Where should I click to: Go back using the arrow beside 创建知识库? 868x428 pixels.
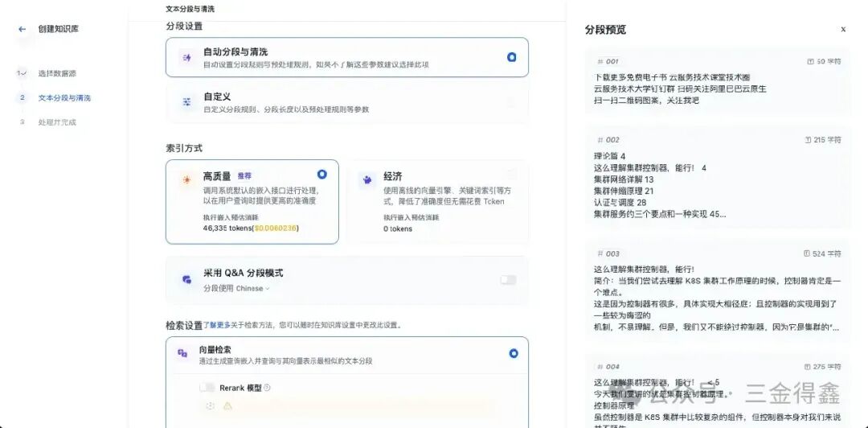23,29
